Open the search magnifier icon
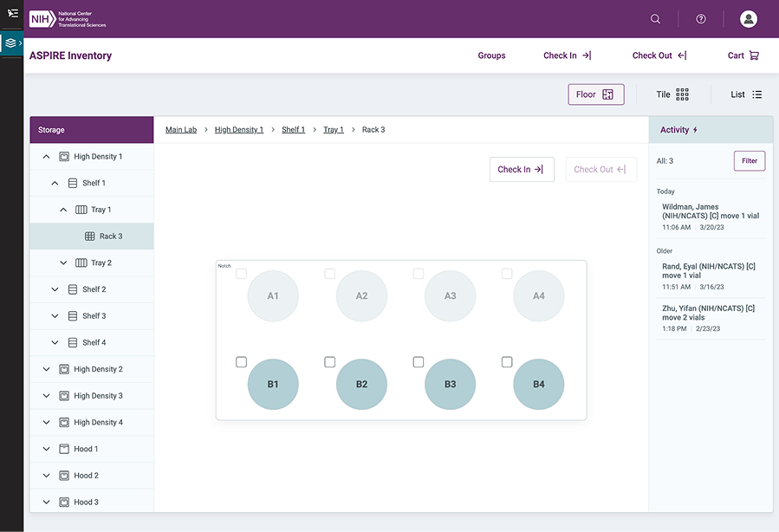This screenshot has height=532, width=779. click(x=654, y=18)
